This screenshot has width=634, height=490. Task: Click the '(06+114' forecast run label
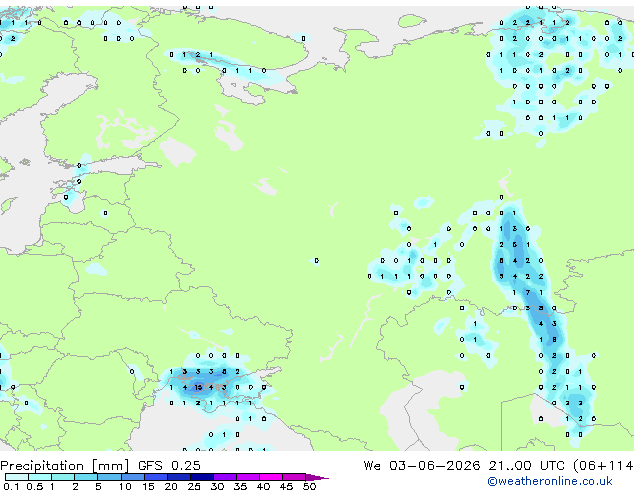pyautogui.click(x=603, y=466)
